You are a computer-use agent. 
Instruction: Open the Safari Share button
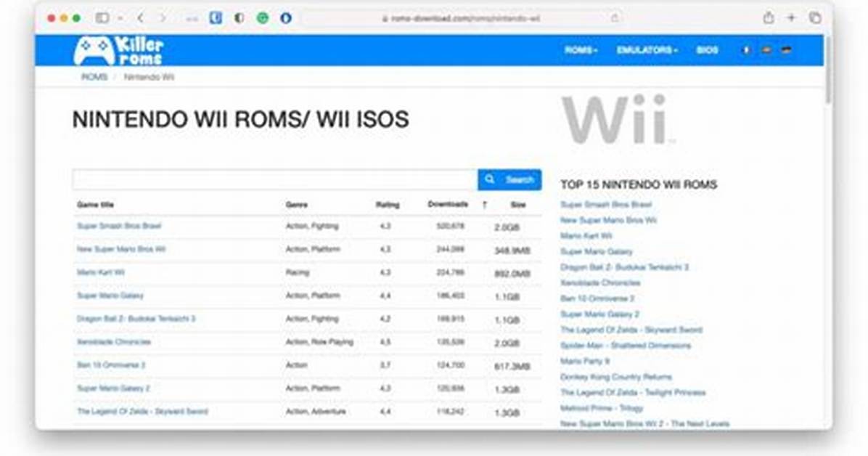(x=769, y=17)
